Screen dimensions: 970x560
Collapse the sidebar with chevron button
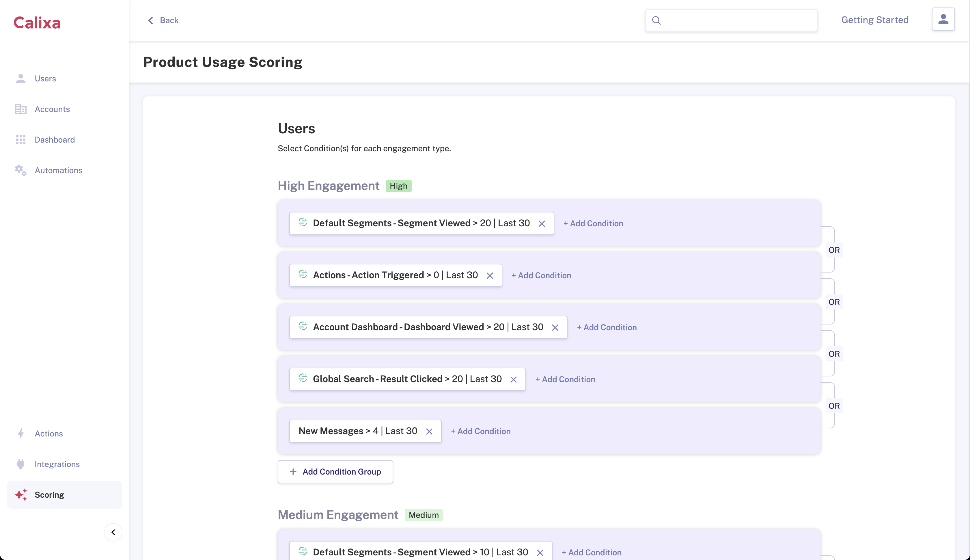[x=113, y=532]
